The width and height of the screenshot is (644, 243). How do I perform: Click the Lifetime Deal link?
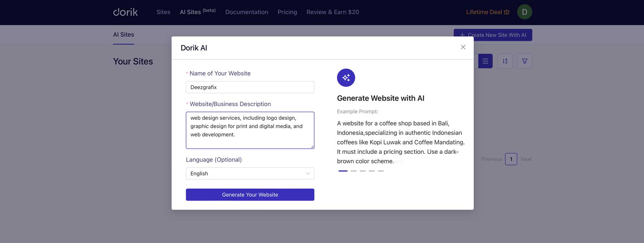[488, 12]
